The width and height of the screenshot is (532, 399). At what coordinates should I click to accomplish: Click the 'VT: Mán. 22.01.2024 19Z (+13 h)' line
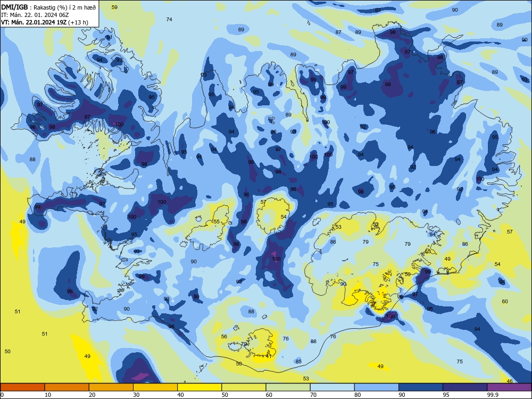click(45, 22)
